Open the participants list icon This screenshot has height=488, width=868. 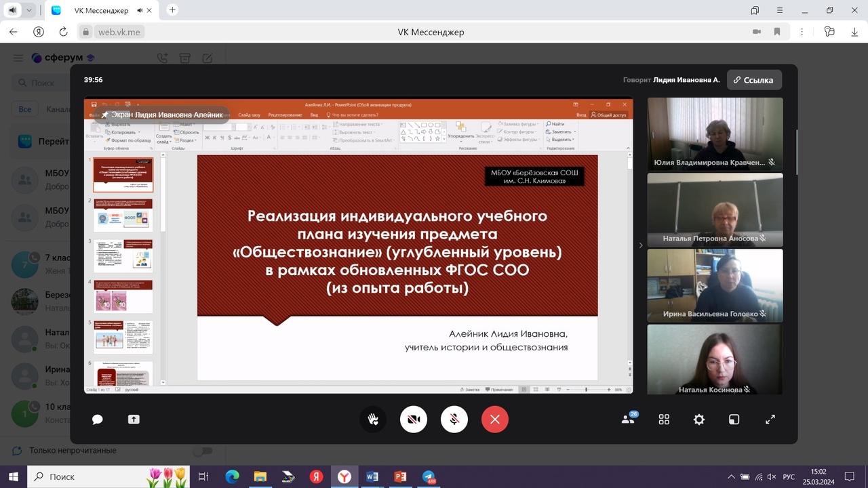(629, 419)
